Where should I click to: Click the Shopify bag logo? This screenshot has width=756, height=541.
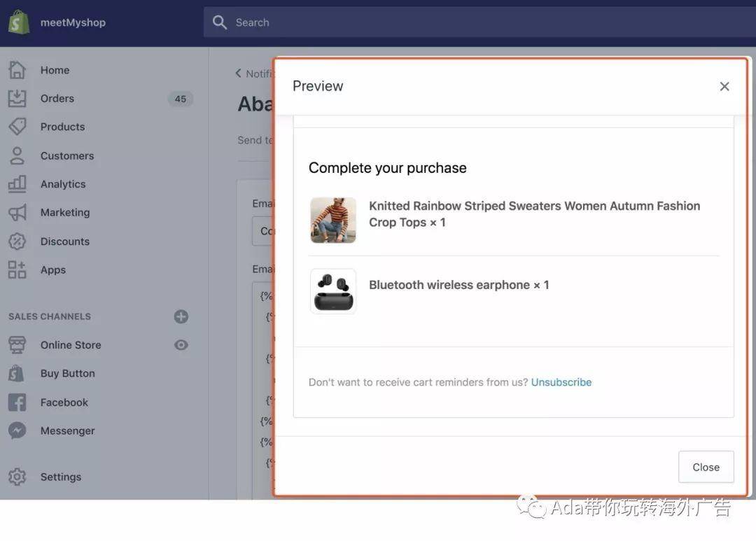(18, 22)
